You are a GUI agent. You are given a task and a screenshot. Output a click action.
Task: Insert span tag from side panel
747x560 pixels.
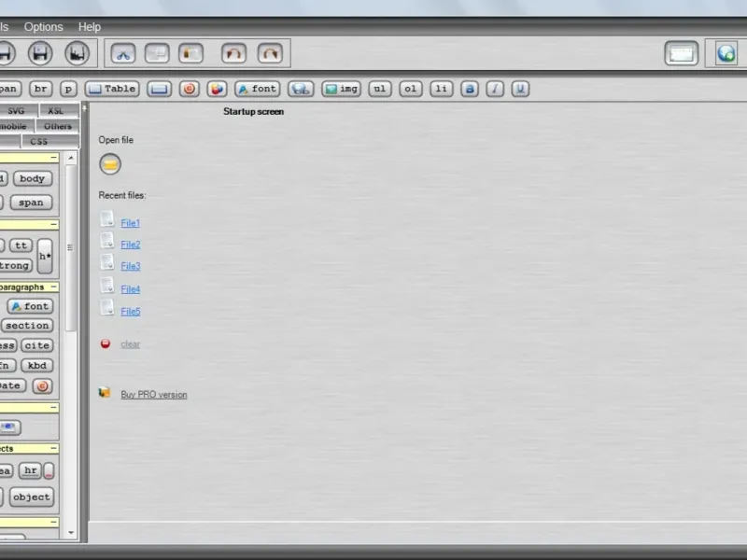pyautogui.click(x=32, y=203)
